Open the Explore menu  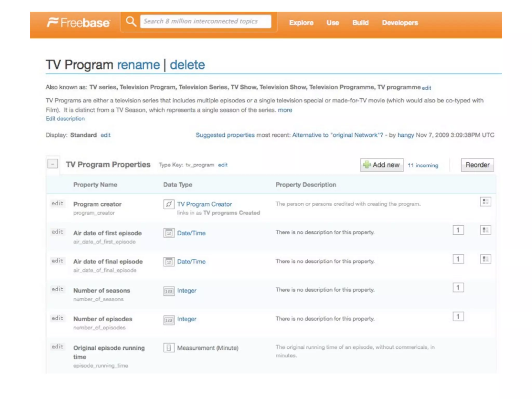click(x=301, y=23)
